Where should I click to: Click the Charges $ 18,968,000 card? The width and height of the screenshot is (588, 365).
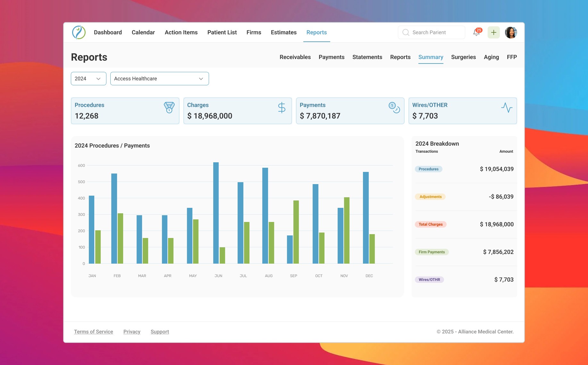238,111
